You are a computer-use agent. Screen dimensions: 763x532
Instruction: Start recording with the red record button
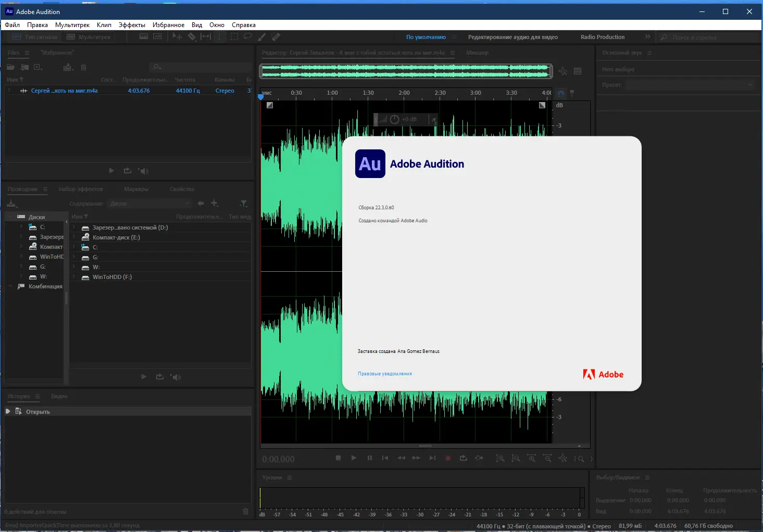[447, 458]
